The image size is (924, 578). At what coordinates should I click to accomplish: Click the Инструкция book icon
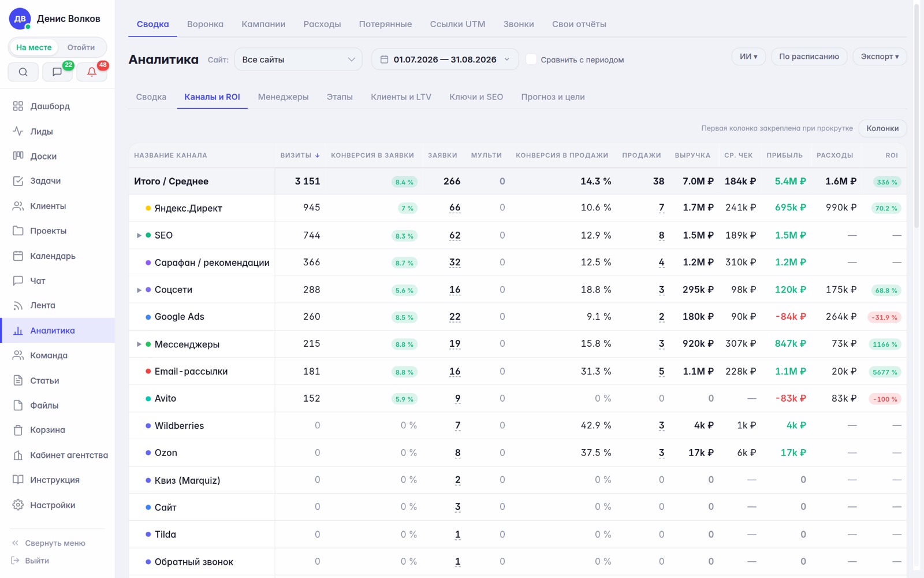click(18, 480)
